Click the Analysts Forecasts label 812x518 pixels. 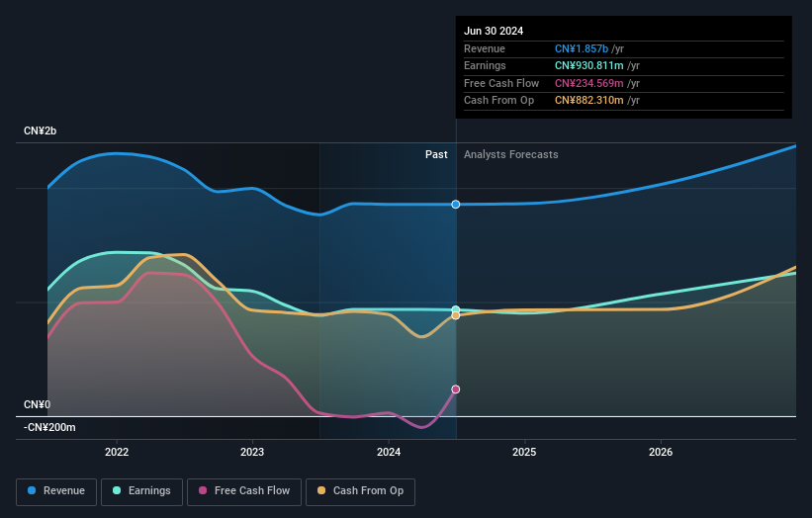[511, 154]
